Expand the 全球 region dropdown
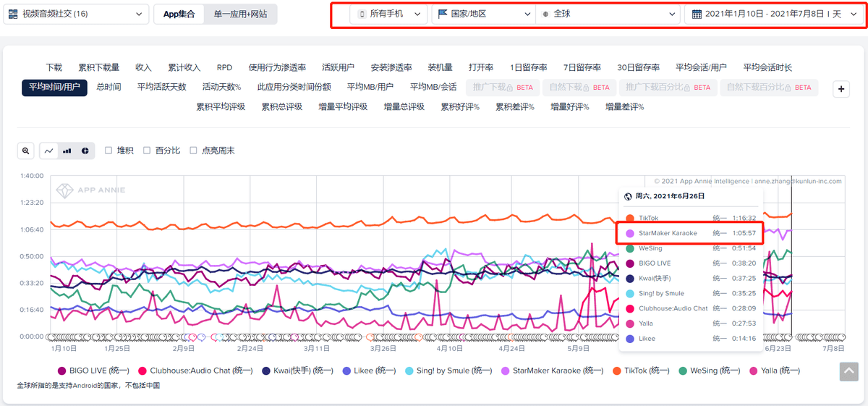Screen dimensions: 868x406 coord(609,14)
